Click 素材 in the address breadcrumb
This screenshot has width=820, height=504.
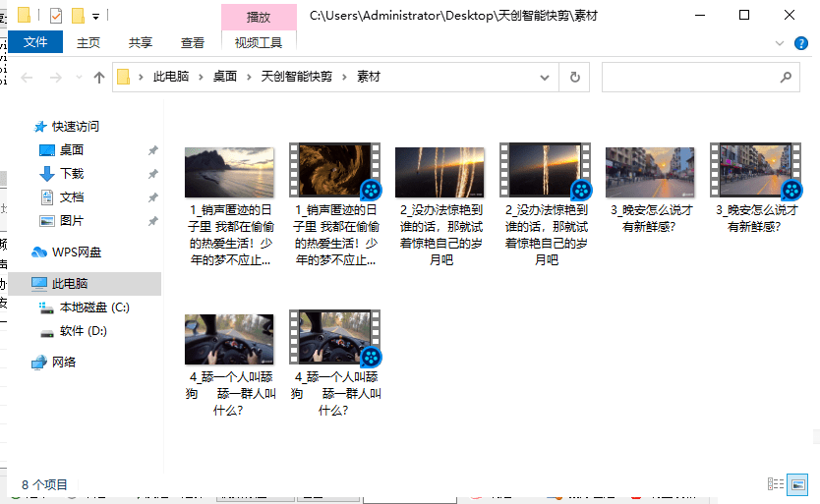click(x=368, y=77)
